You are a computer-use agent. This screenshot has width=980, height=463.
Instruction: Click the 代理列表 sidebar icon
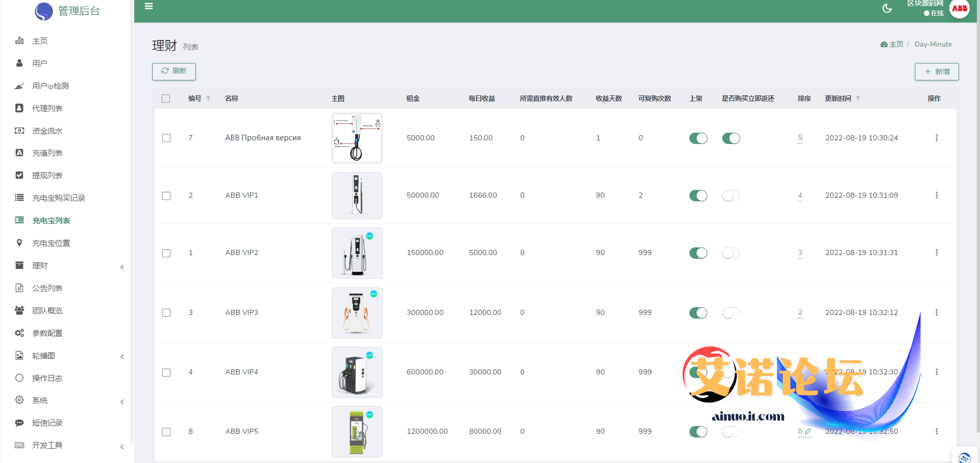[x=19, y=108]
